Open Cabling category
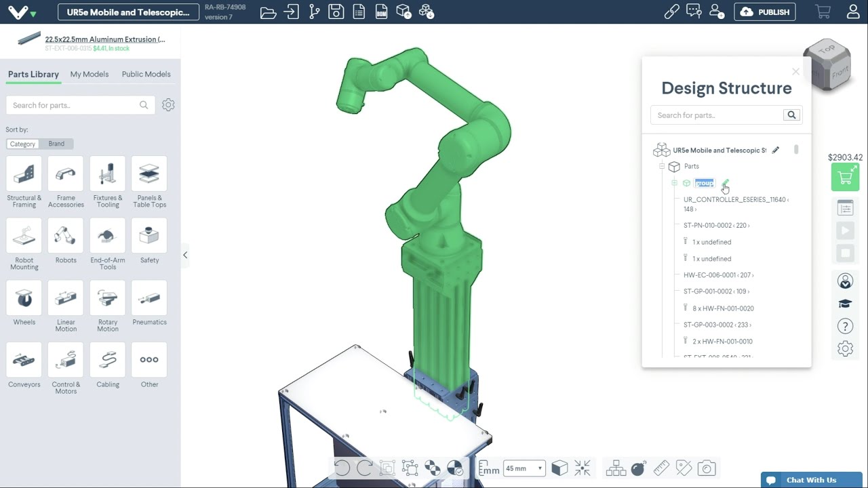868x488 pixels. pyautogui.click(x=108, y=365)
